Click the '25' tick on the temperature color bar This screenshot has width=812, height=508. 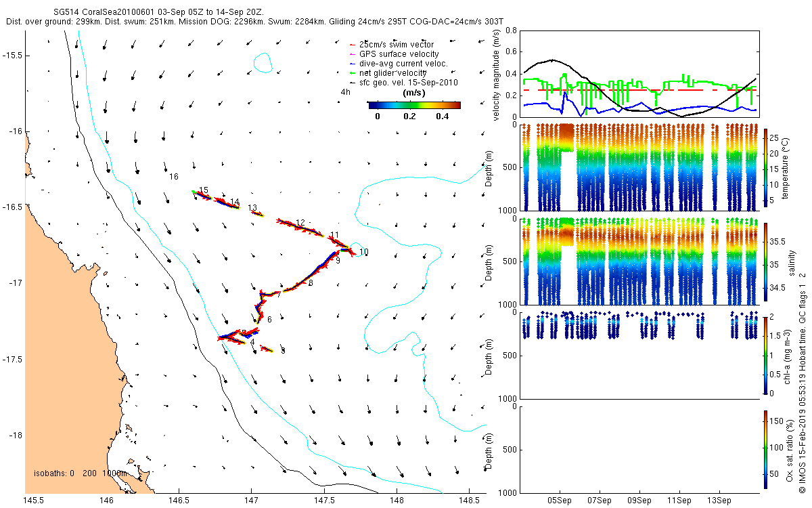775,137
